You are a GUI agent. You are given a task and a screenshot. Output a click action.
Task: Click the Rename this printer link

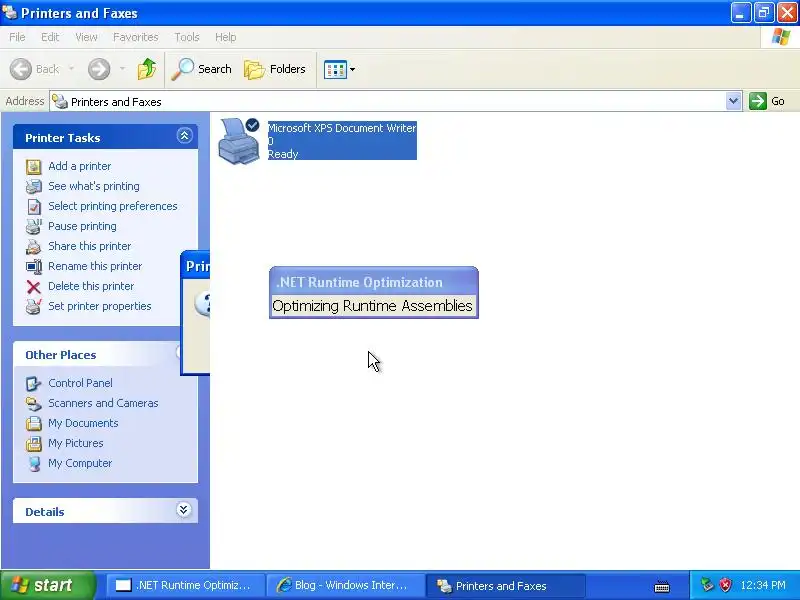[95, 266]
